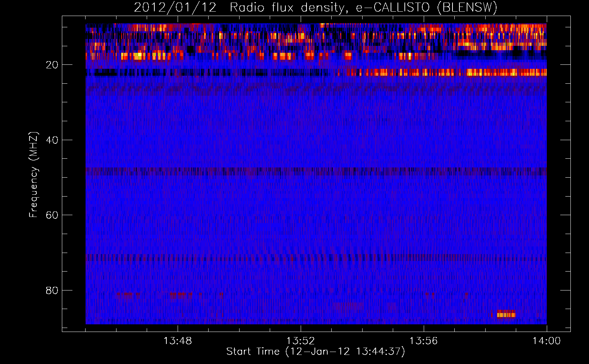
Task: Click the 'Start Time (12-Jan-12 13:44:37)' label
Action: (x=316, y=352)
